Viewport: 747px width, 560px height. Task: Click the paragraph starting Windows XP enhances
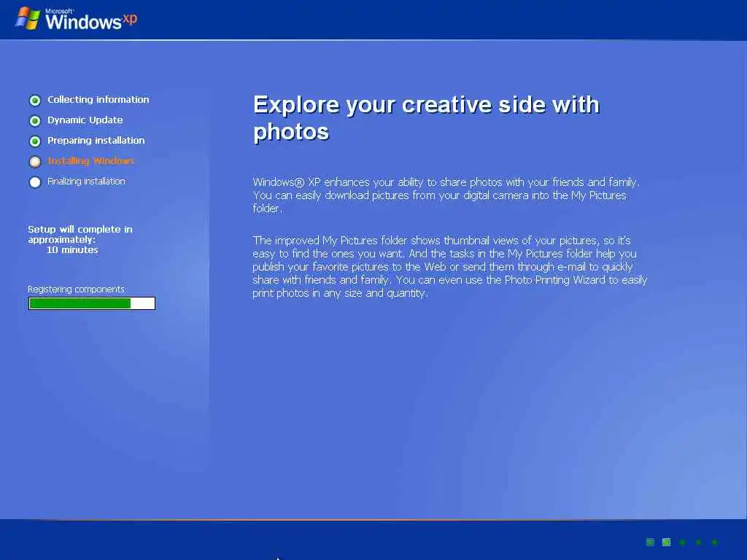(446, 195)
